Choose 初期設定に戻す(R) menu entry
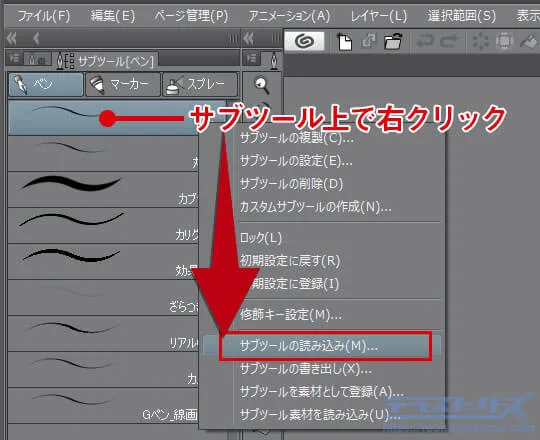 (x=290, y=261)
